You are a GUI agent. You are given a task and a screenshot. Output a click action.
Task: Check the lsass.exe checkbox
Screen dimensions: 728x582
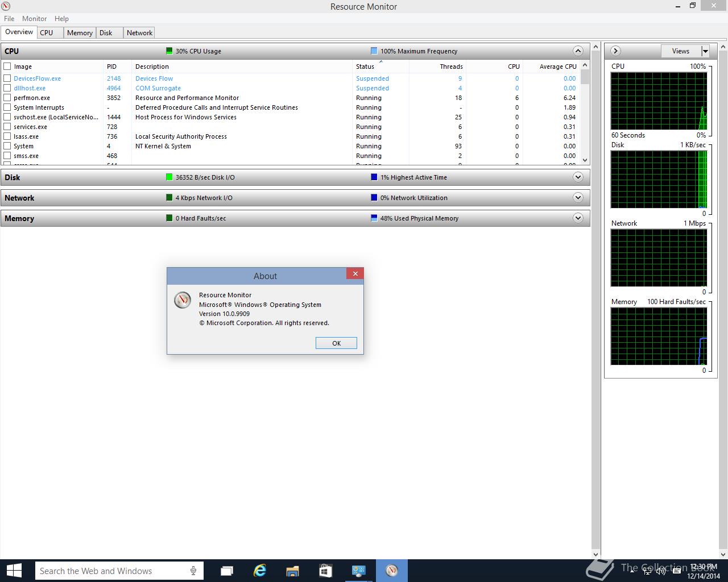click(7, 136)
